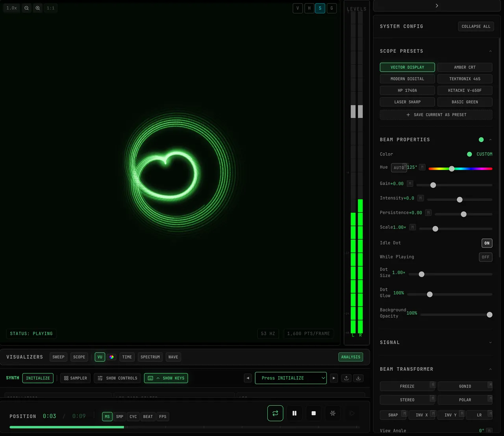Click the upload preset icon
The width and height of the screenshot is (504, 436).
pos(346,378)
